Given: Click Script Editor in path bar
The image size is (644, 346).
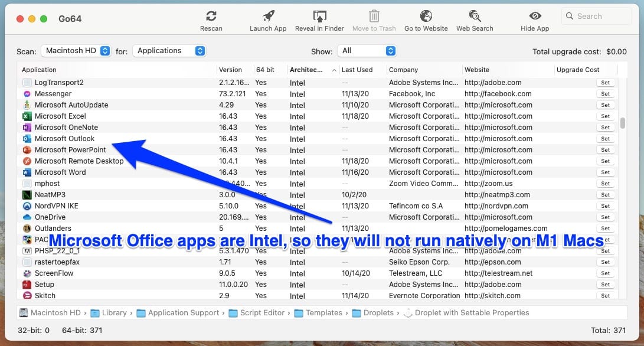Looking at the screenshot, I should coord(257,313).
